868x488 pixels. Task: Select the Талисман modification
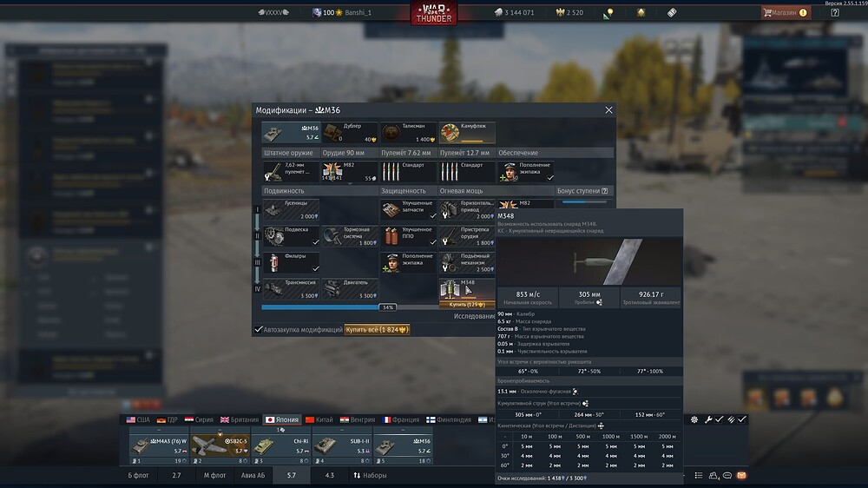click(x=409, y=133)
